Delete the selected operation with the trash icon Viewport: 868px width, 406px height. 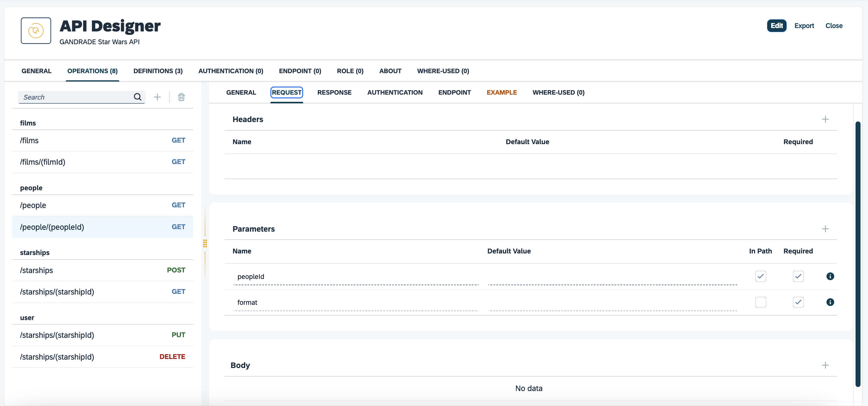click(181, 97)
